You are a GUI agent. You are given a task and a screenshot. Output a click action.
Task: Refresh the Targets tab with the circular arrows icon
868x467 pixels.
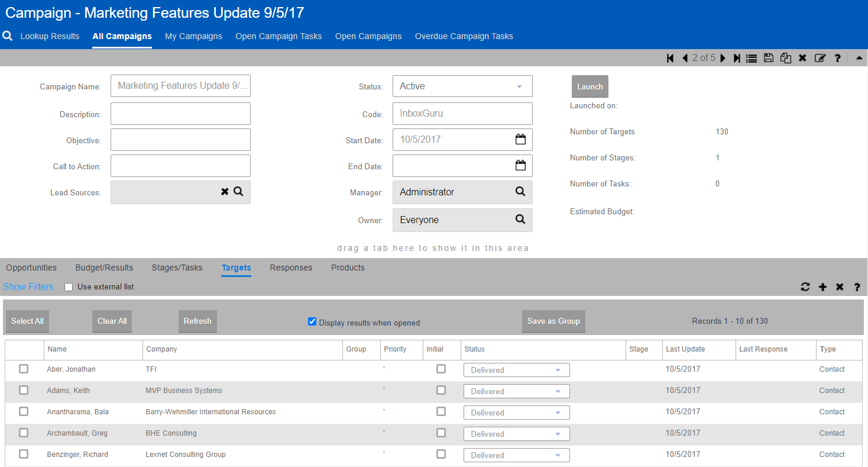[805, 287]
